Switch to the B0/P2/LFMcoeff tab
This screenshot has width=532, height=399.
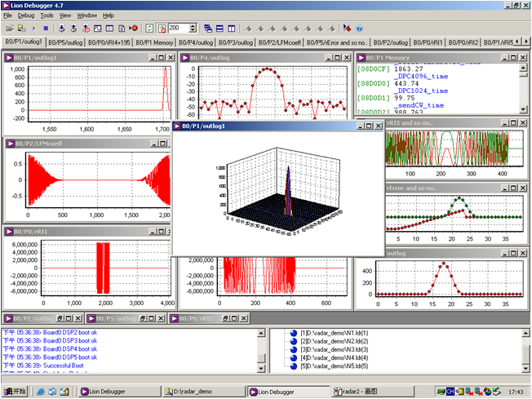click(280, 42)
